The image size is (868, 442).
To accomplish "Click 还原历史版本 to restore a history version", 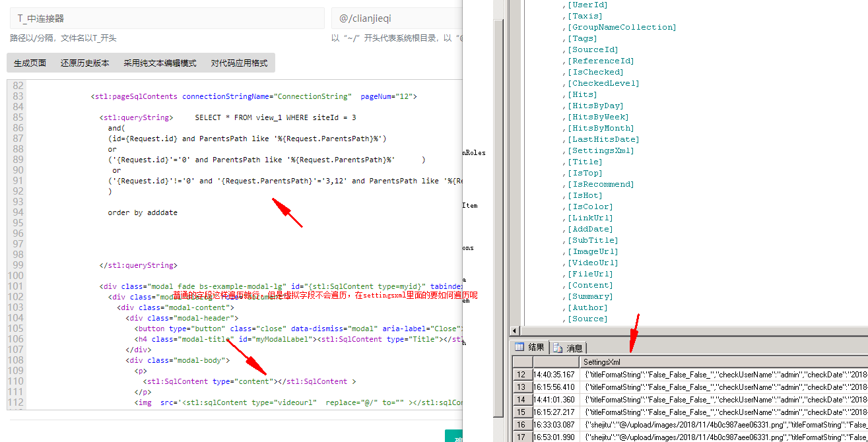I will pyautogui.click(x=85, y=63).
